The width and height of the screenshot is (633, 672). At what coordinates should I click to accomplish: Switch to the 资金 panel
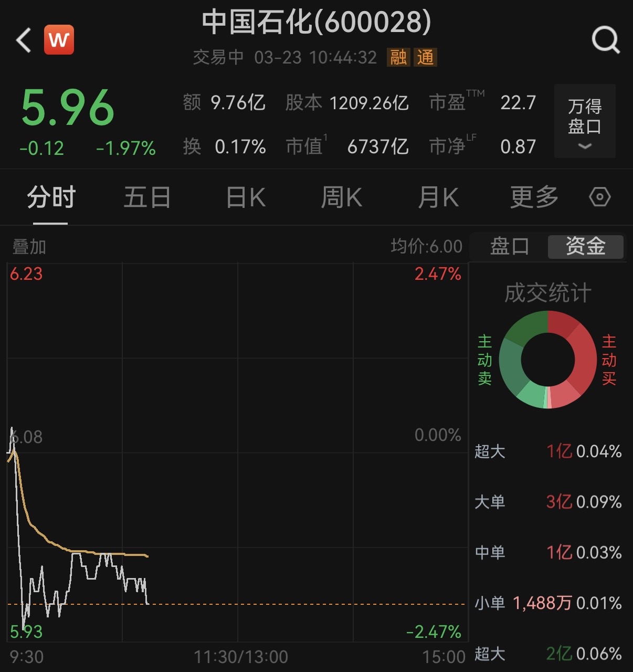585,246
